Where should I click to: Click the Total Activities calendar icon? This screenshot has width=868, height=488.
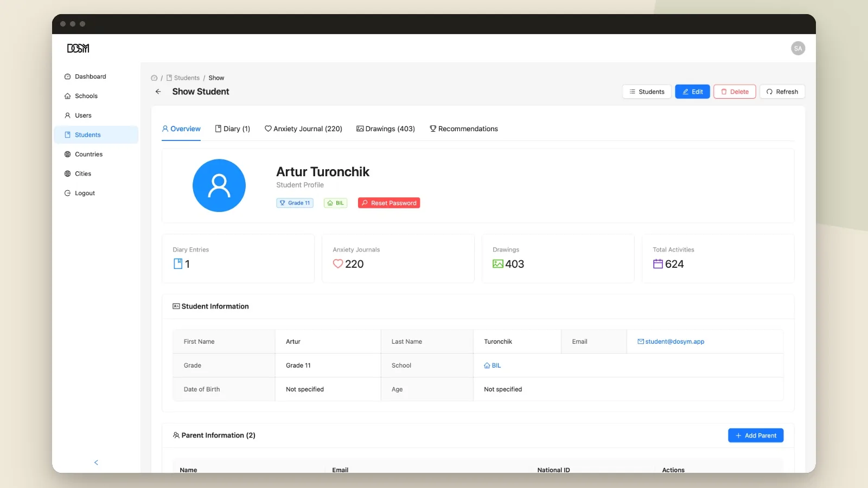coord(658,264)
